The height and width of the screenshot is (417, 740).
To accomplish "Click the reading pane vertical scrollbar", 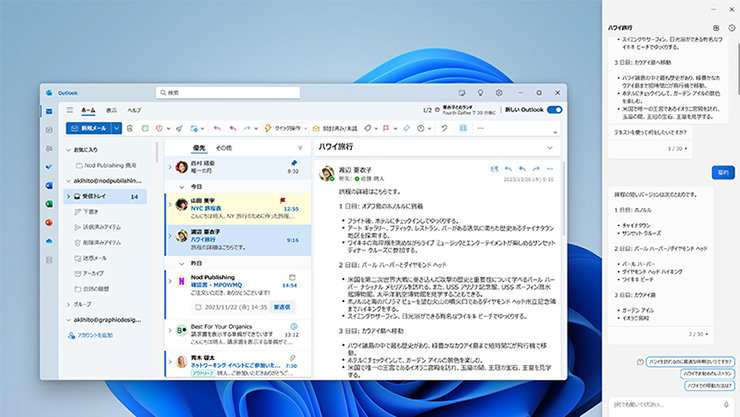I will (x=563, y=198).
